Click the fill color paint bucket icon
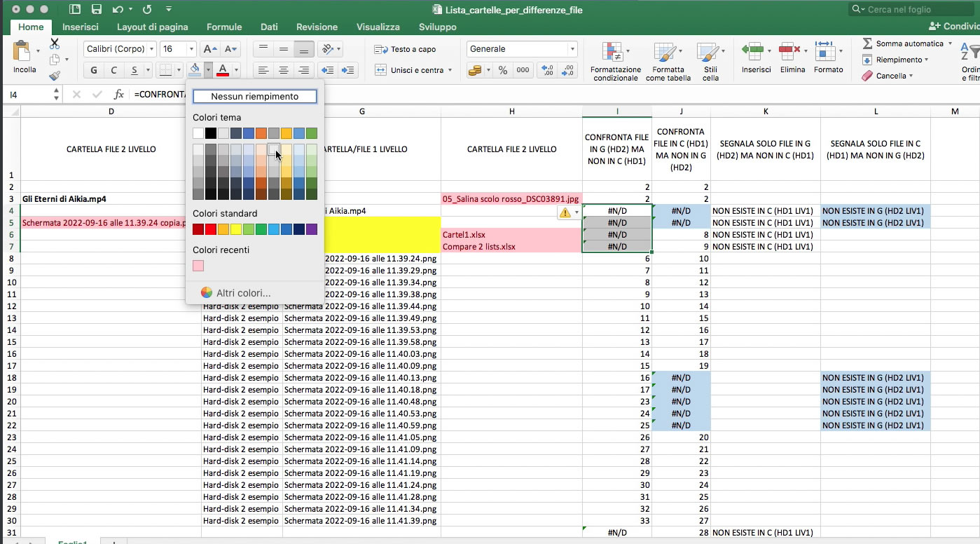The width and height of the screenshot is (980, 544). pos(195,70)
